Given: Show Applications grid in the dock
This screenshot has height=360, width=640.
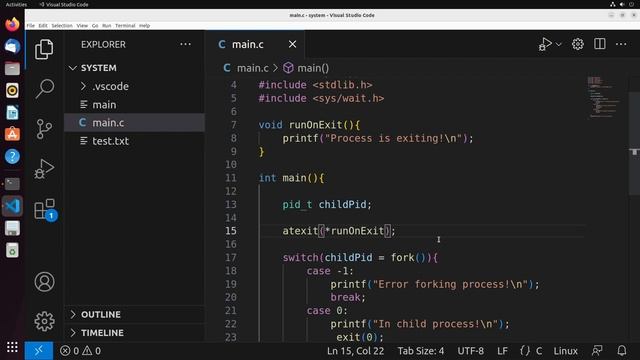Looking at the screenshot, I should coord(12,347).
